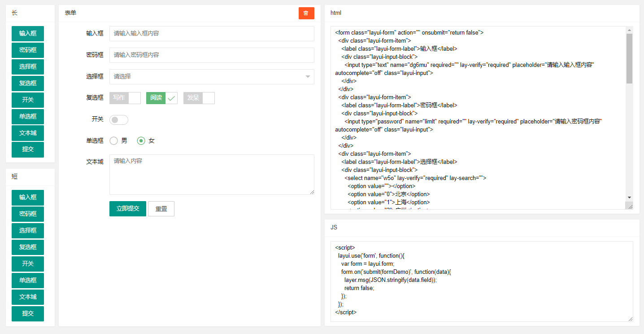The width and height of the screenshot is (644, 334).
Task: Check the 写作 checkbox
Action: 125,98
